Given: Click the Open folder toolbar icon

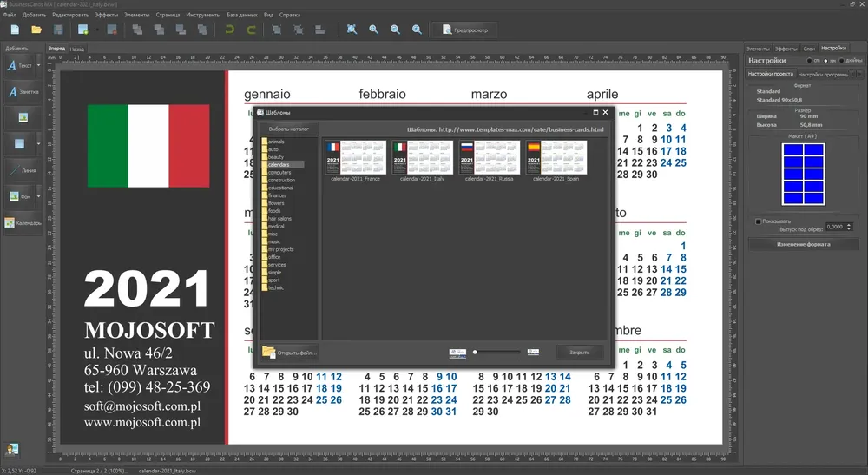Looking at the screenshot, I should [36, 30].
